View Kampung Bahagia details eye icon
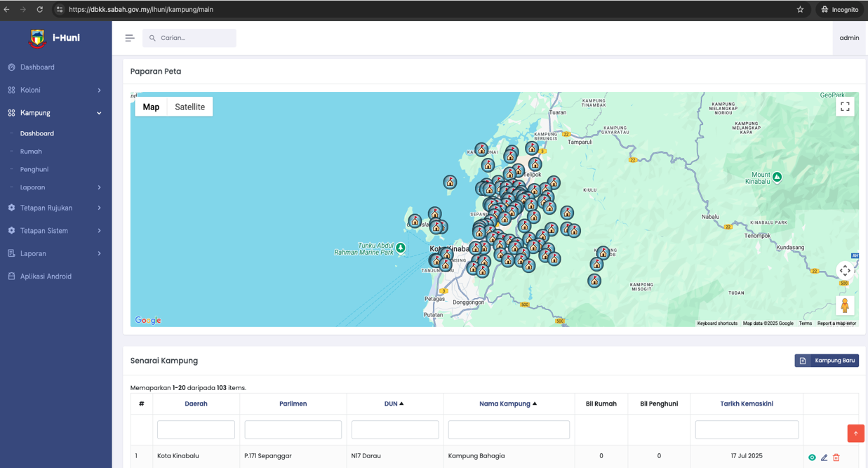 [x=812, y=457]
